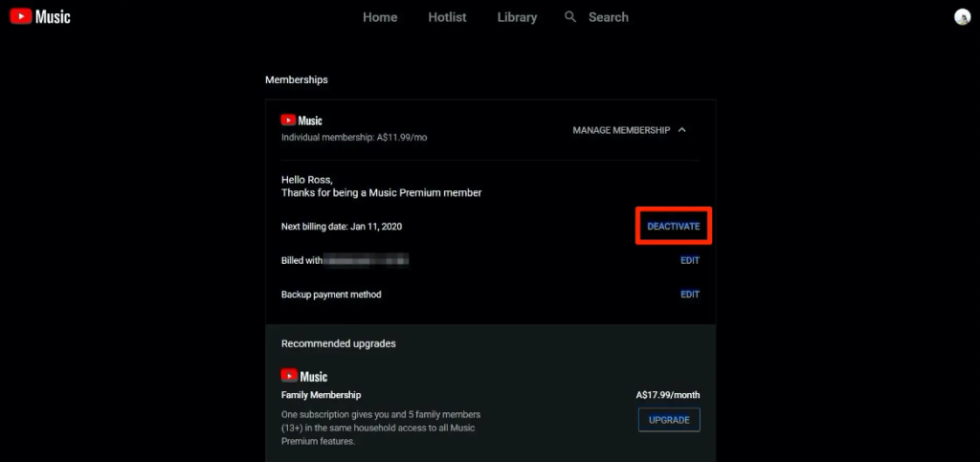Image resolution: width=980 pixels, height=462 pixels.
Task: Open the account avatar menu
Action: point(962,17)
